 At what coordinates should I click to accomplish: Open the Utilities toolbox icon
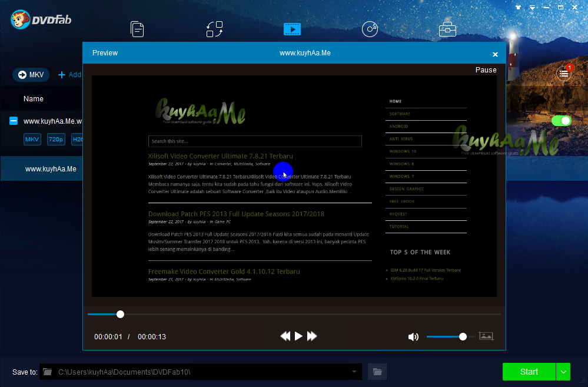[x=447, y=29]
